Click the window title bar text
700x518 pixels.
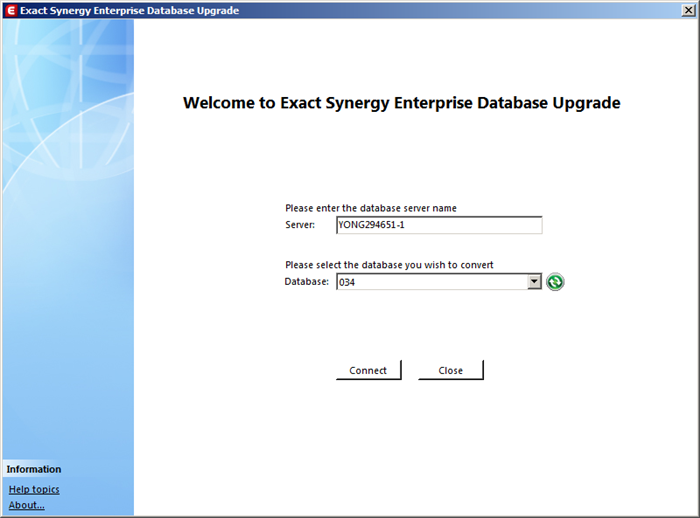[x=129, y=10]
